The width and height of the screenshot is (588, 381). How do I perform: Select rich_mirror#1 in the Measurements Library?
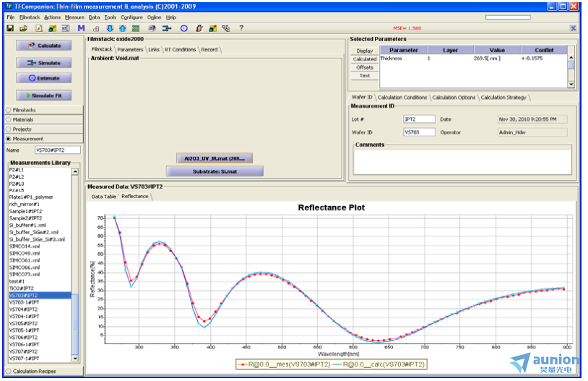click(x=40, y=205)
